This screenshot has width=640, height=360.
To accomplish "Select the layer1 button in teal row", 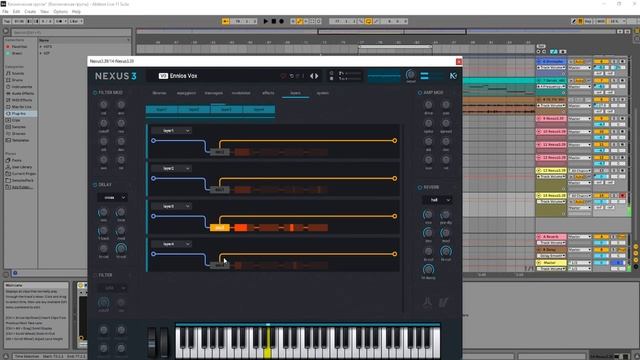I will [162, 109].
